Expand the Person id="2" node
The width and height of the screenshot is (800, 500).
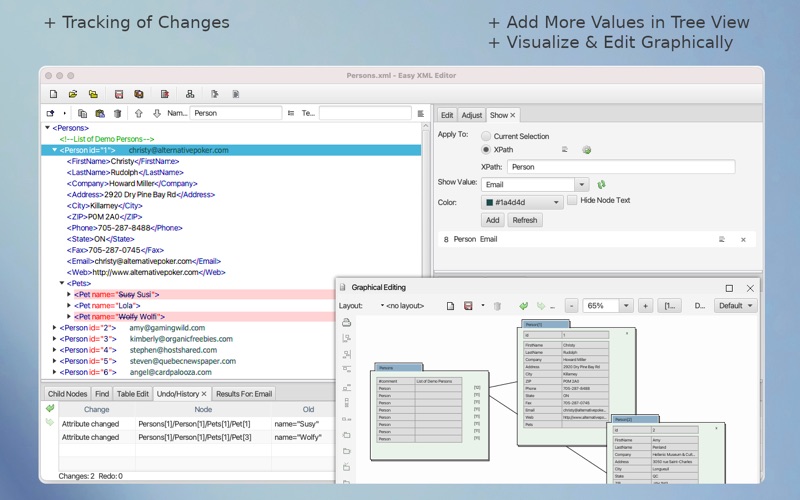pyautogui.click(x=55, y=328)
